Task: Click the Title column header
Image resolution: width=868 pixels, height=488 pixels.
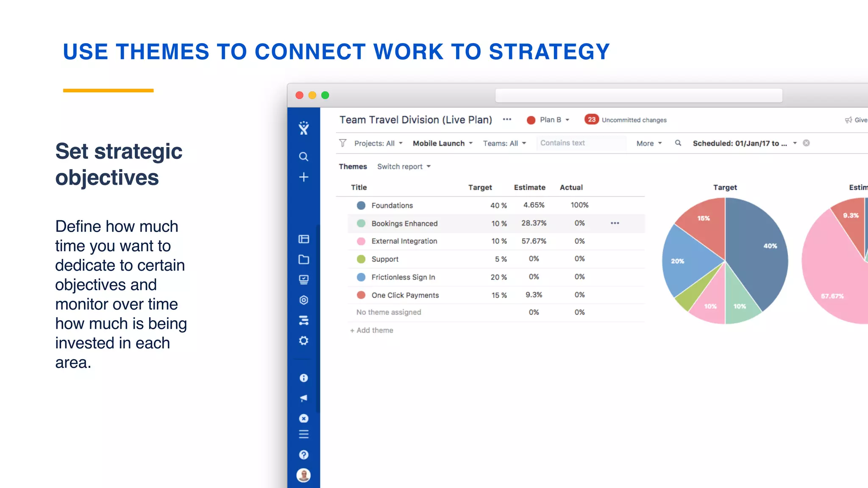Action: click(x=359, y=187)
